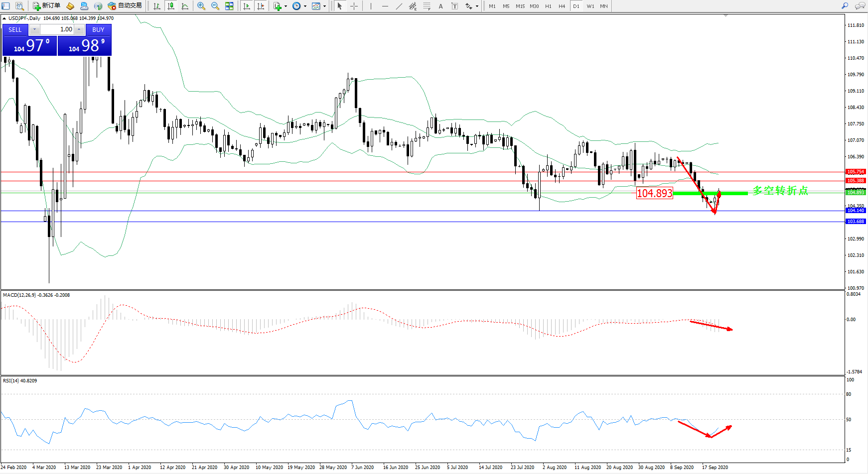Screen dimensions: 868x474
Task: Select the crosshair tool
Action: [354, 6]
